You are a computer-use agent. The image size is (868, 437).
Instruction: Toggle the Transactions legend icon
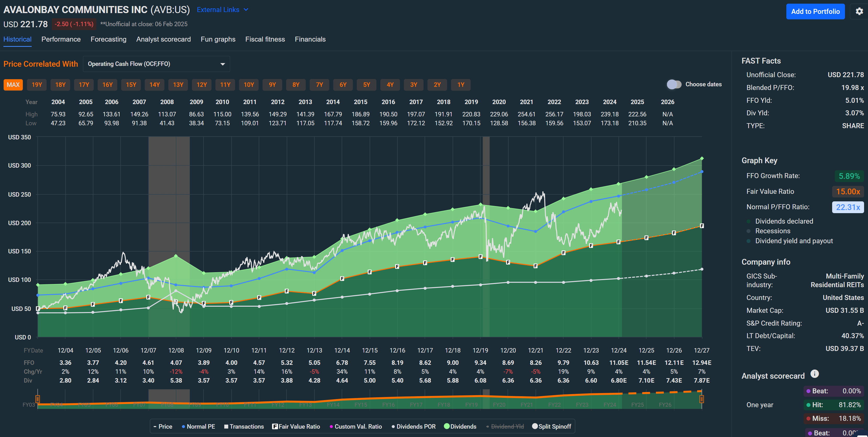(226, 426)
